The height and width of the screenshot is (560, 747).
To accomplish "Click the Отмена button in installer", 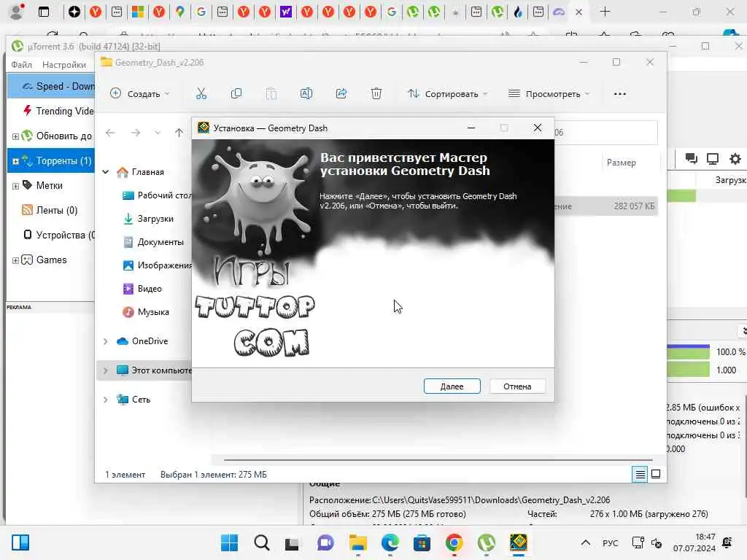I will pos(517,386).
